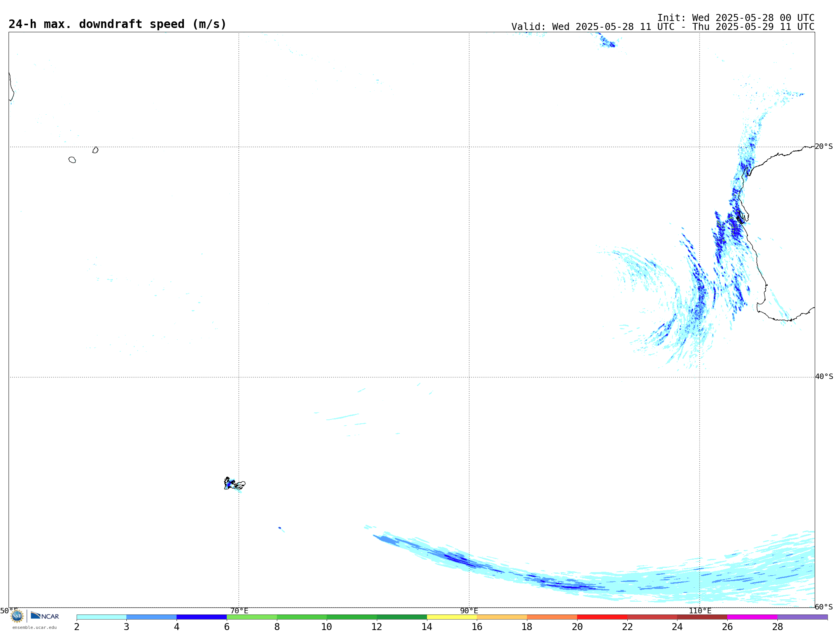Click the yellow 14–16 color swatch
The width and height of the screenshot is (840, 632).
coord(452,617)
